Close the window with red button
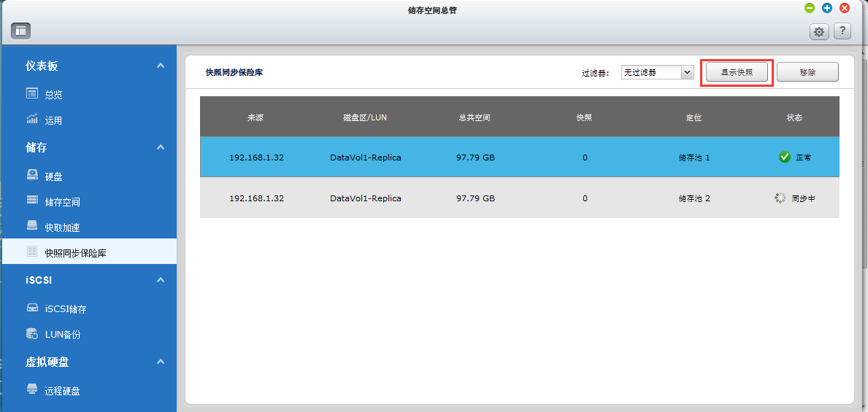Viewport: 868px width, 412px height. pos(844,8)
